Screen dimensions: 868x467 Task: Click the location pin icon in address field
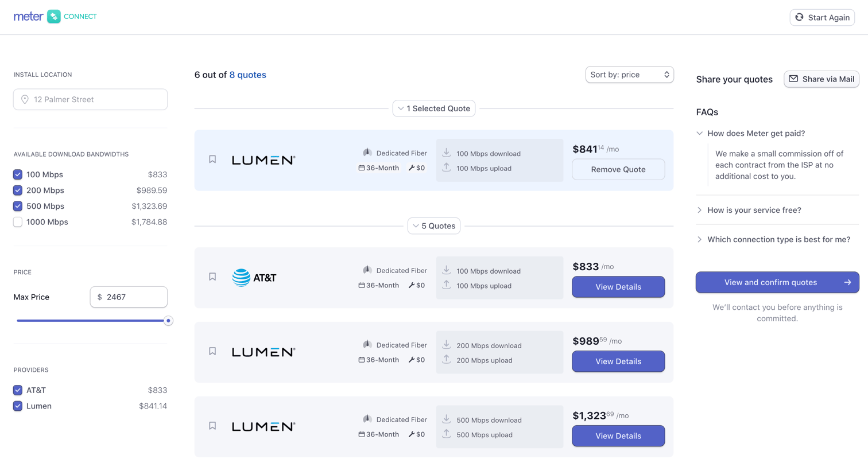(x=25, y=99)
